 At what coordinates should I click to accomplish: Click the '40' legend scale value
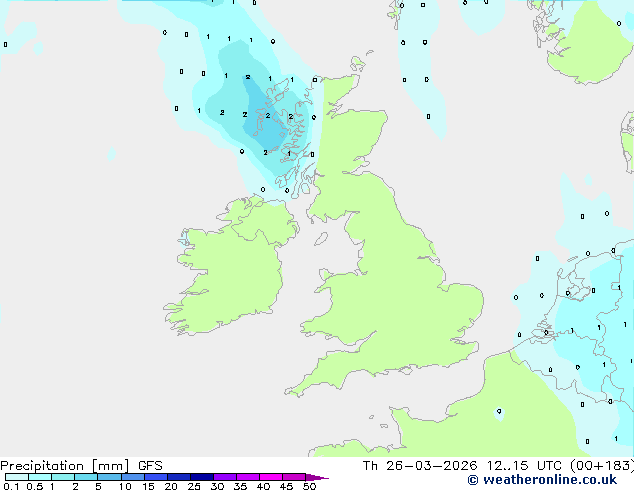coord(263,486)
